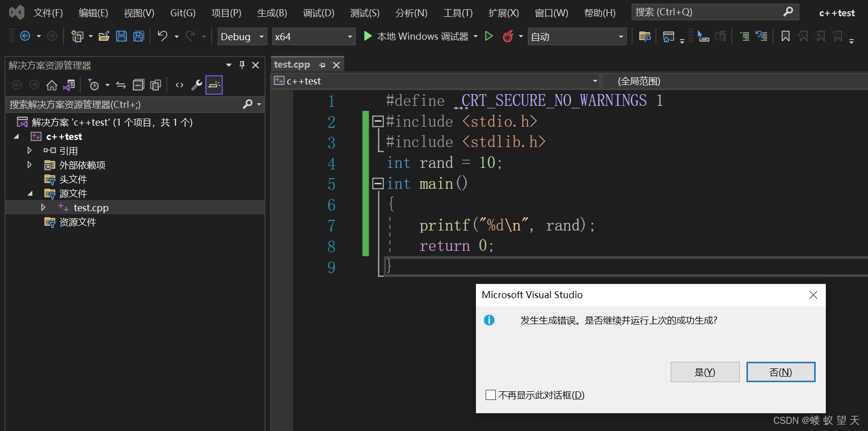
Task: Open the '调试(D)' menu
Action: tap(319, 13)
